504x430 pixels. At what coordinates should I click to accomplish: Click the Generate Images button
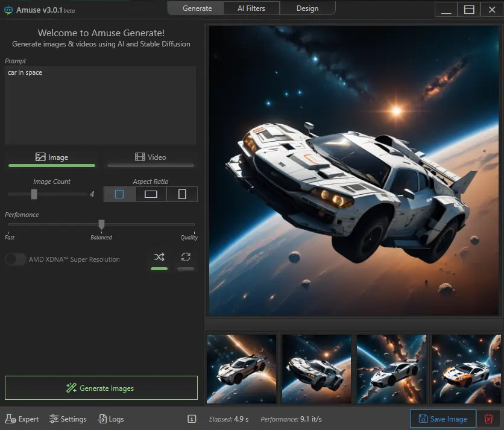tap(101, 388)
